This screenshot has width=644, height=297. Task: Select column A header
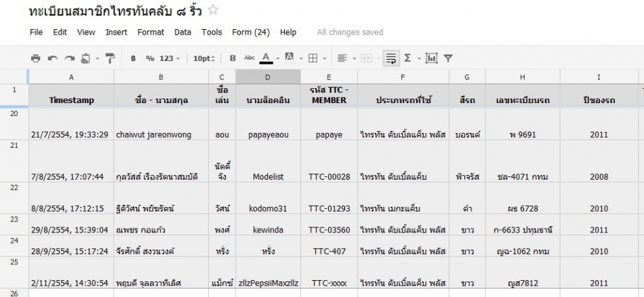pyautogui.click(x=71, y=77)
